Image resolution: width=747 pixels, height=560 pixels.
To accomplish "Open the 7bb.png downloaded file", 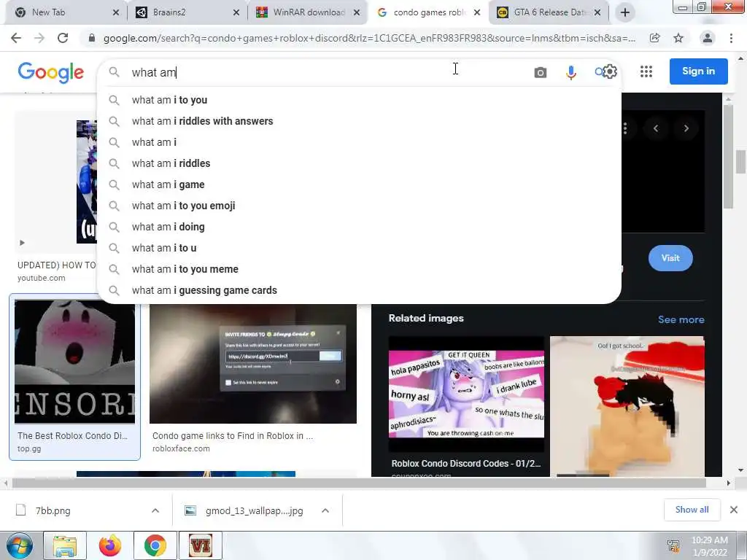I will tap(53, 510).
